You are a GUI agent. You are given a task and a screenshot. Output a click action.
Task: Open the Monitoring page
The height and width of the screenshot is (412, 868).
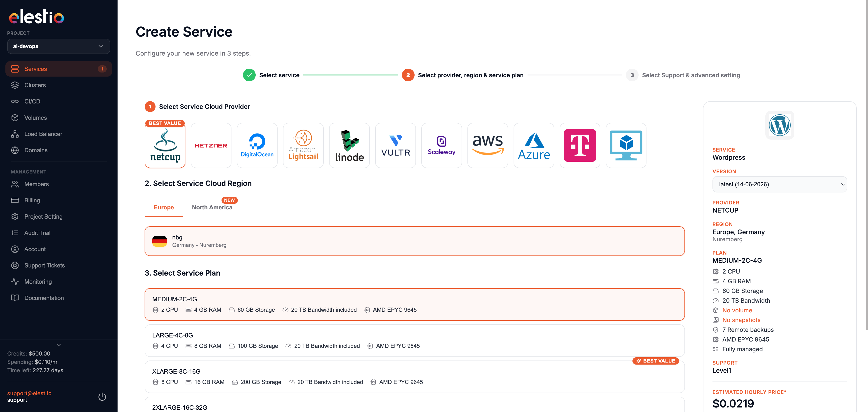[x=59, y=282]
